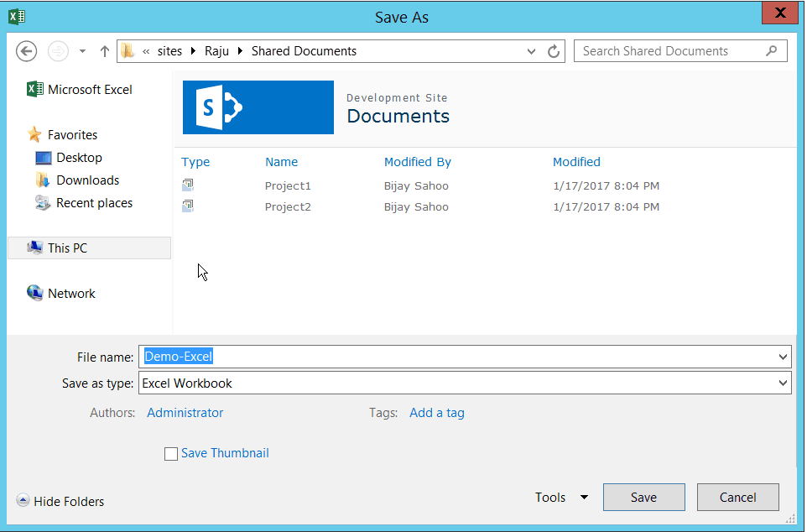
Task: Navigate back using the back arrow
Action: tap(26, 51)
